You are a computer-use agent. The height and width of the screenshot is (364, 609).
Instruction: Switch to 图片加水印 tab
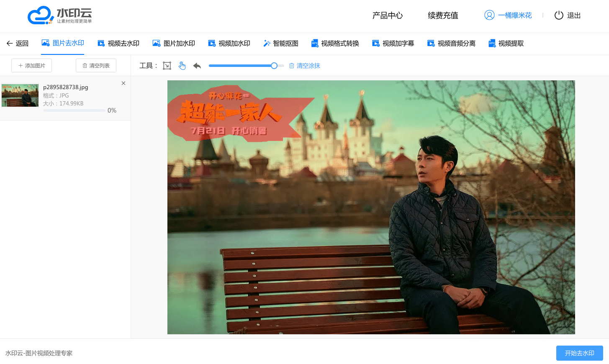tap(174, 43)
